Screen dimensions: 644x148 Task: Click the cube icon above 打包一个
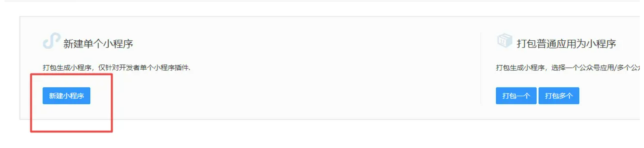point(505,41)
